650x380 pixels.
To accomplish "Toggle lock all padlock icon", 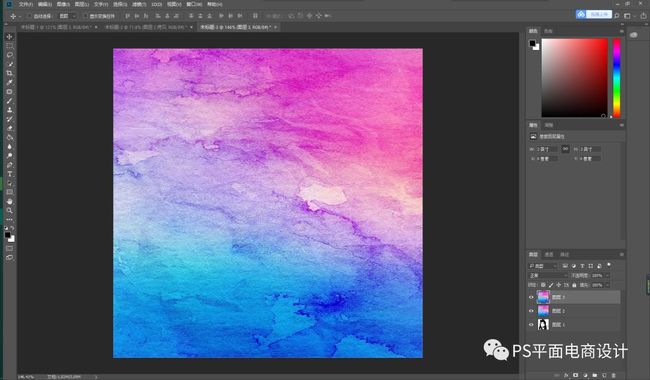I will point(574,285).
